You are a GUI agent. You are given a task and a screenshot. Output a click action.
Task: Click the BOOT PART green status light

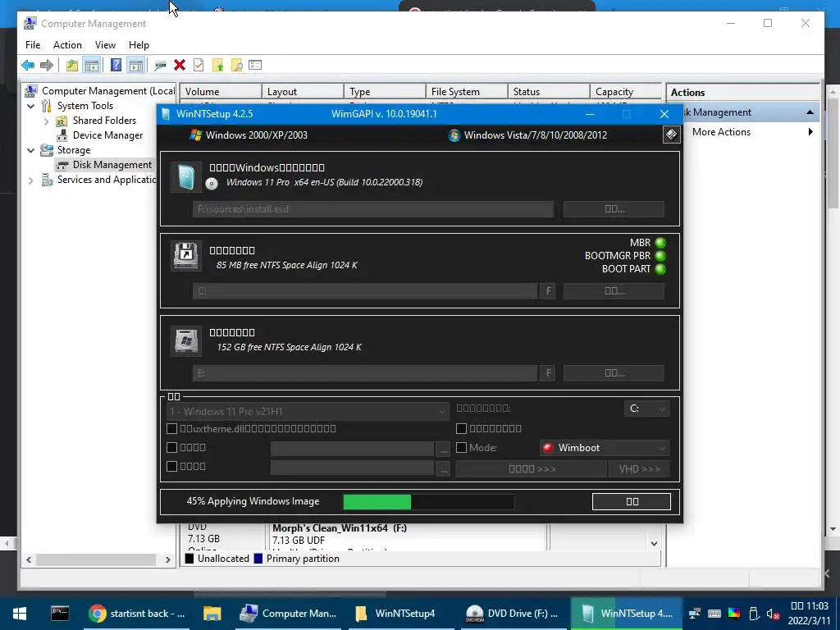click(660, 269)
